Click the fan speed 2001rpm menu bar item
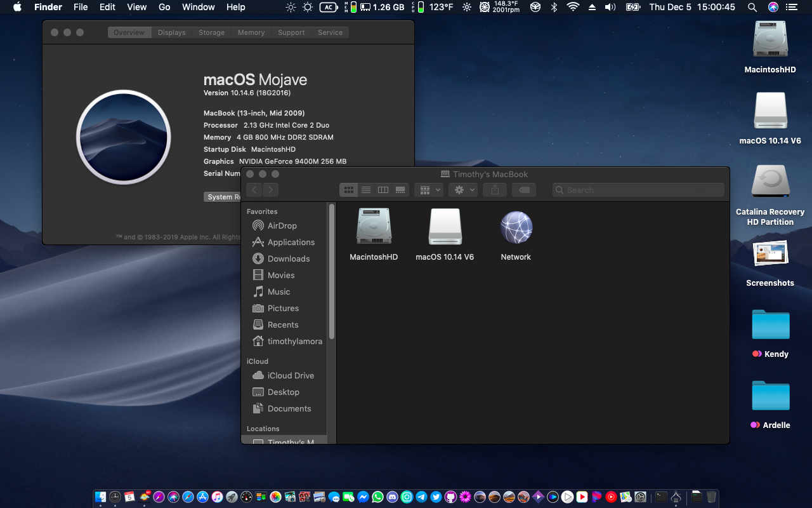 click(499, 7)
